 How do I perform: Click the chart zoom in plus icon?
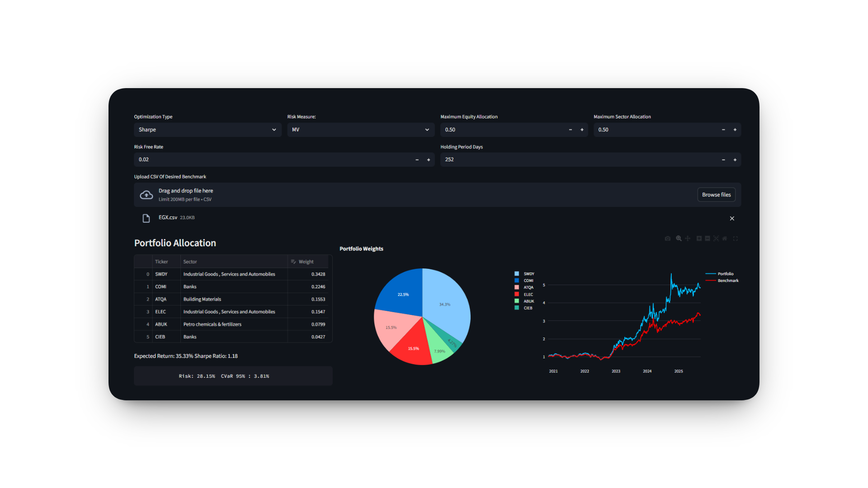(699, 239)
